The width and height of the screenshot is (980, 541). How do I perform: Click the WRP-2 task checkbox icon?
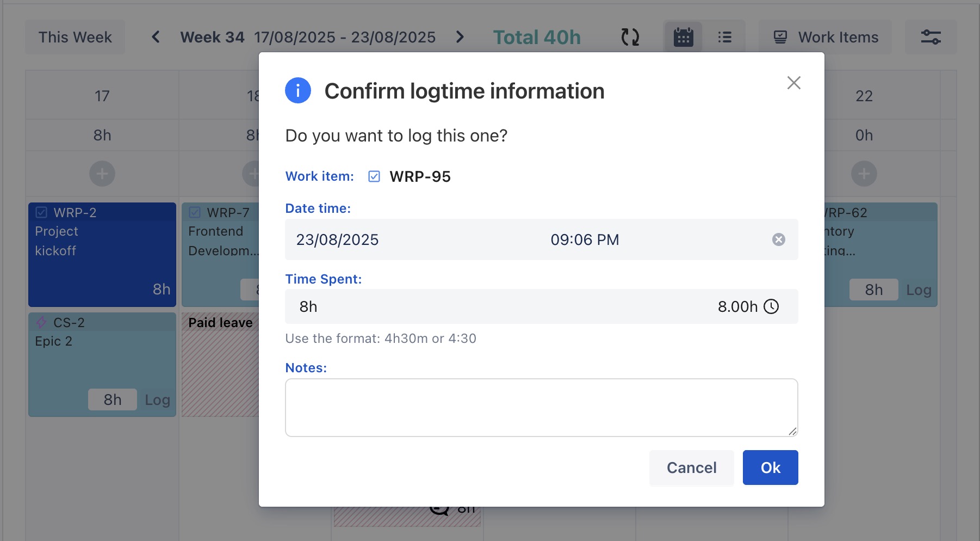coord(41,212)
